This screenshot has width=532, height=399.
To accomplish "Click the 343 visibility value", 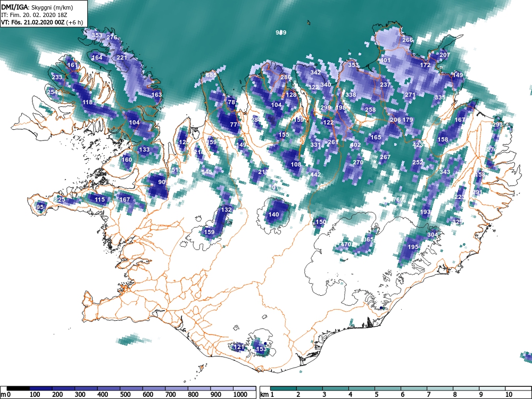I will [x=445, y=172].
